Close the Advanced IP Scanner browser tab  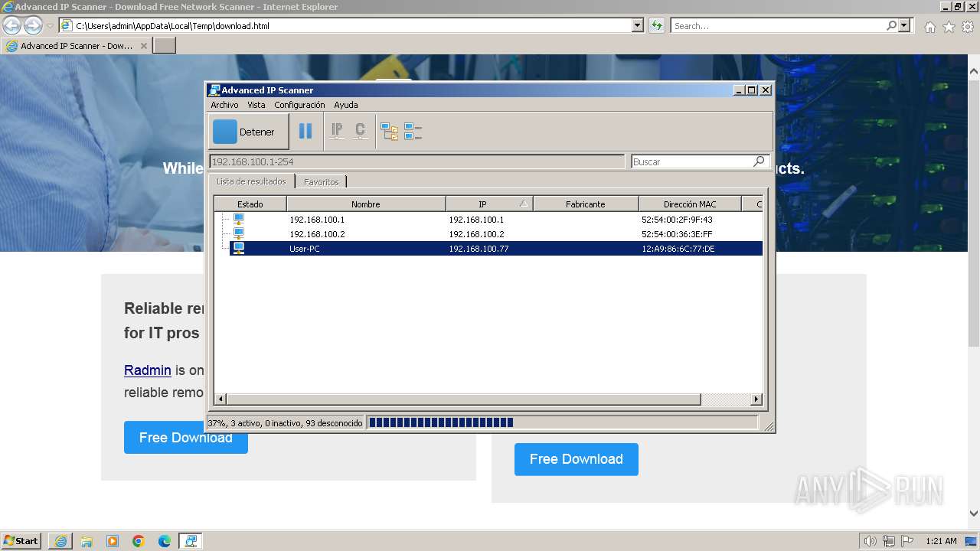click(x=143, y=46)
